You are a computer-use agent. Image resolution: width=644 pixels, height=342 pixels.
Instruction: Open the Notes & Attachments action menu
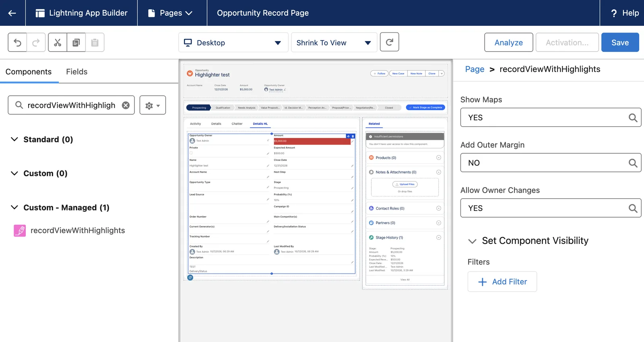click(439, 172)
